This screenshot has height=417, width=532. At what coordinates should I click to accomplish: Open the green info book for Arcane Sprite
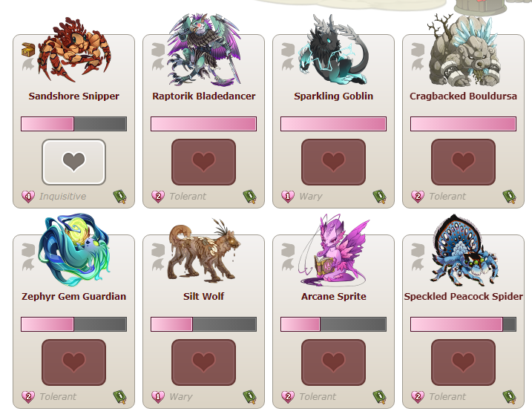[x=380, y=397]
